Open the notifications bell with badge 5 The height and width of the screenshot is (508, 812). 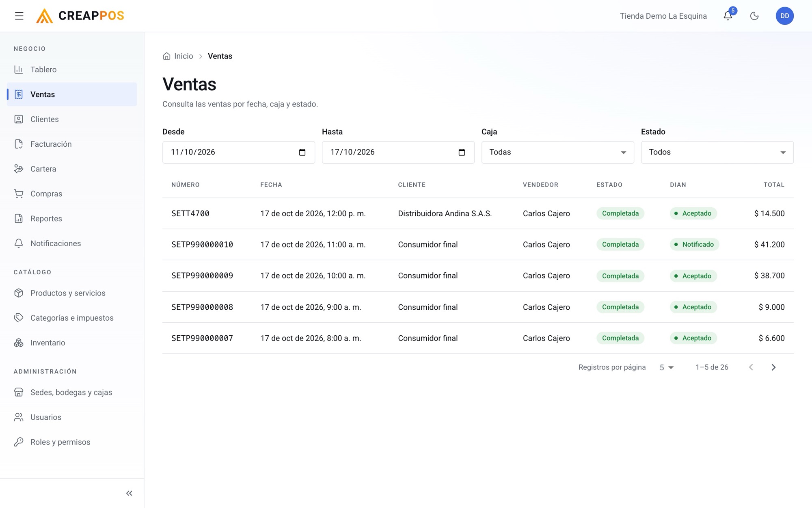pos(728,16)
